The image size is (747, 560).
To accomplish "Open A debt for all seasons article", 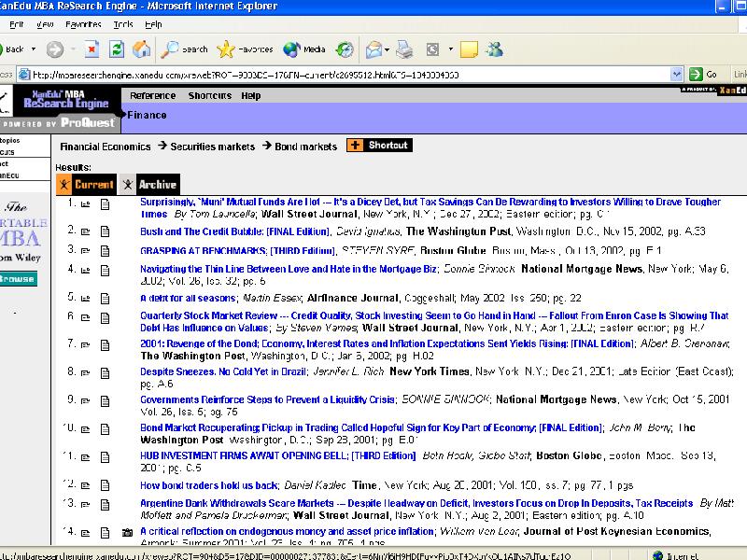I will [x=188, y=298].
